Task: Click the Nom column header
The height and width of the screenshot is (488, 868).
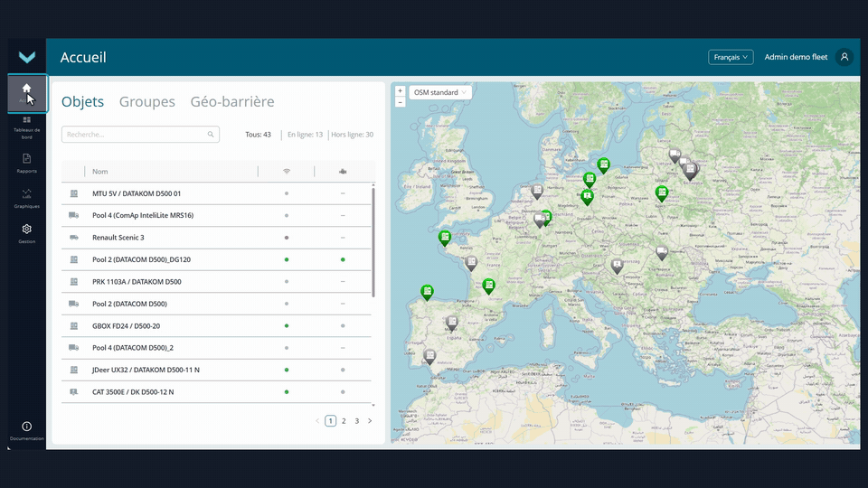Action: (100, 172)
